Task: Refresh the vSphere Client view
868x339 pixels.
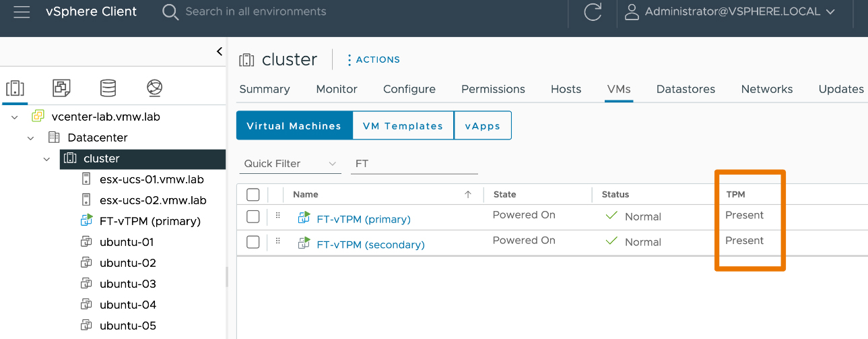Action: (593, 12)
